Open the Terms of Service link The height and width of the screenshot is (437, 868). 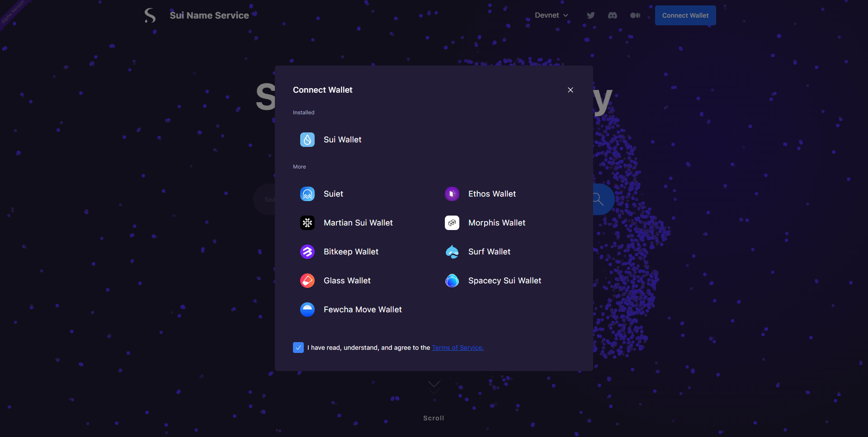pyautogui.click(x=458, y=348)
